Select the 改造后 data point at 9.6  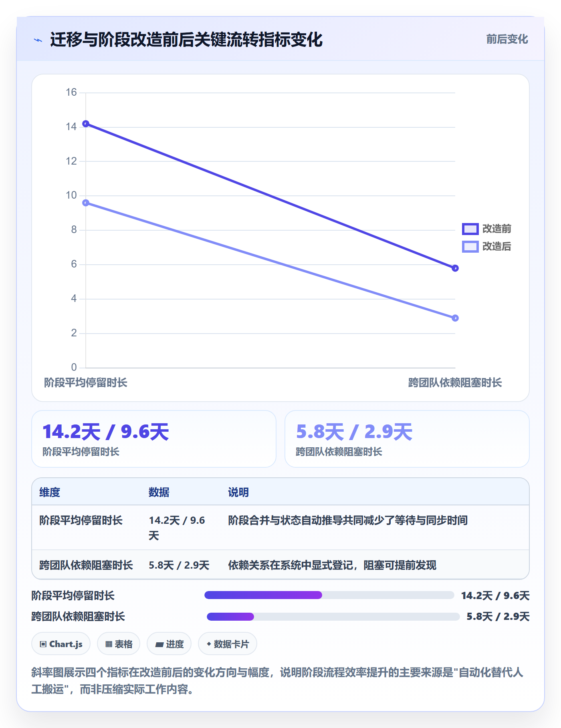[86, 203]
